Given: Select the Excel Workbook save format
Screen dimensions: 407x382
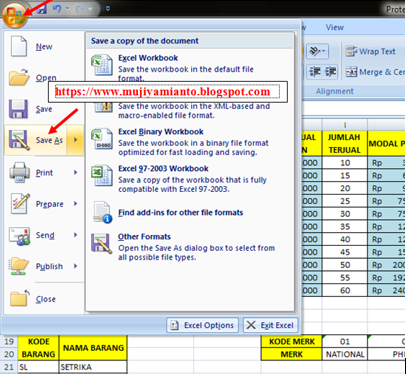Looking at the screenshot, I should point(190,67).
